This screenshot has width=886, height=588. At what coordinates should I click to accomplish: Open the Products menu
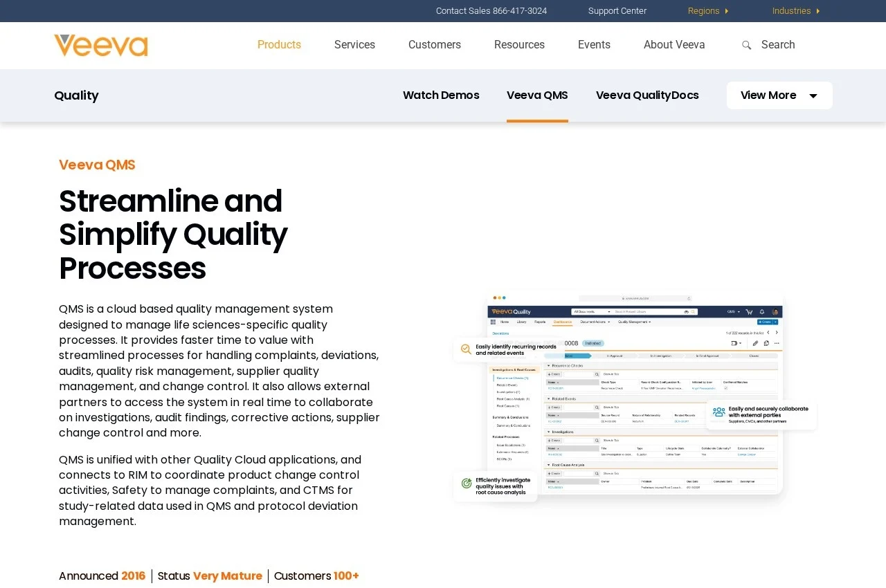click(279, 45)
